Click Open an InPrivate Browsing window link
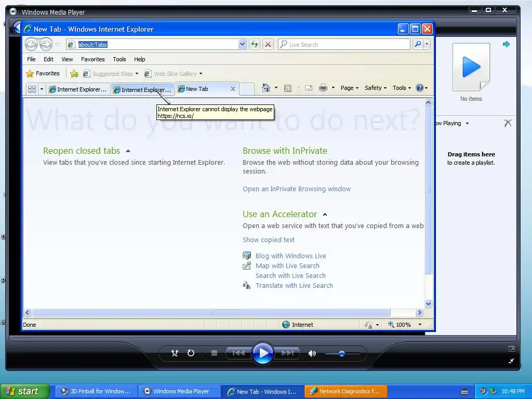Image resolution: width=532 pixels, height=399 pixels. (297, 189)
